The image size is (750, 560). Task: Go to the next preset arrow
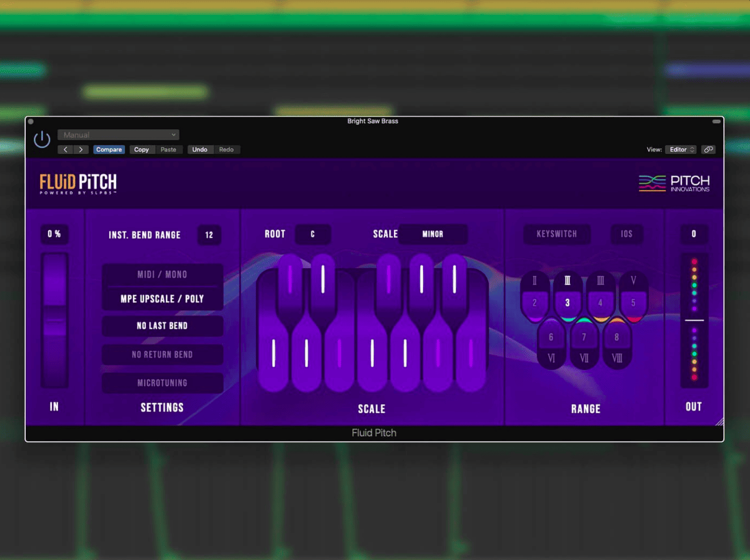81,150
